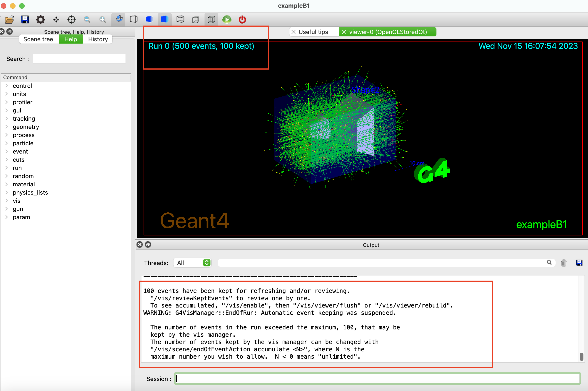Close the Scene tree dock panel

[x=2, y=31]
